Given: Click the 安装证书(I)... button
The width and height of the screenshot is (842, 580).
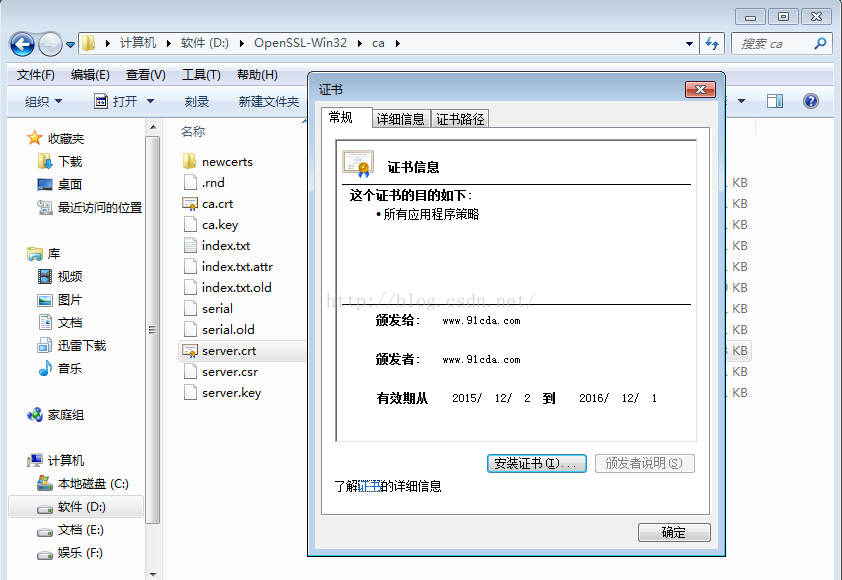Looking at the screenshot, I should [x=536, y=463].
